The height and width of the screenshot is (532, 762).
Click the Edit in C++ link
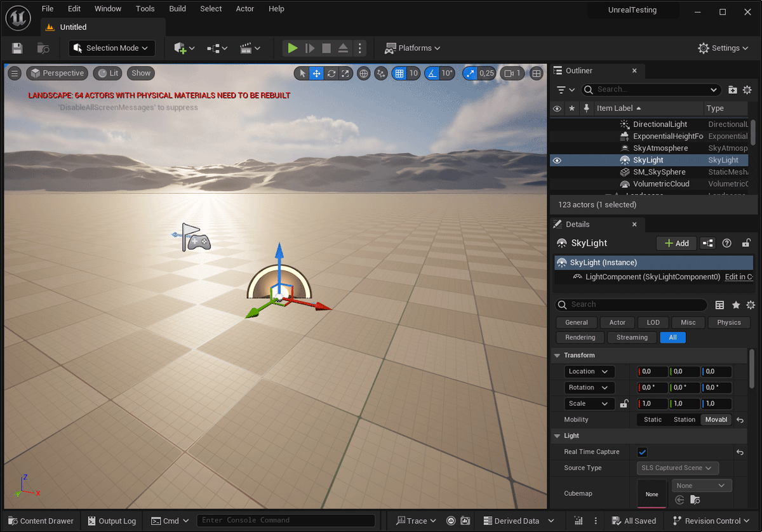(x=739, y=277)
